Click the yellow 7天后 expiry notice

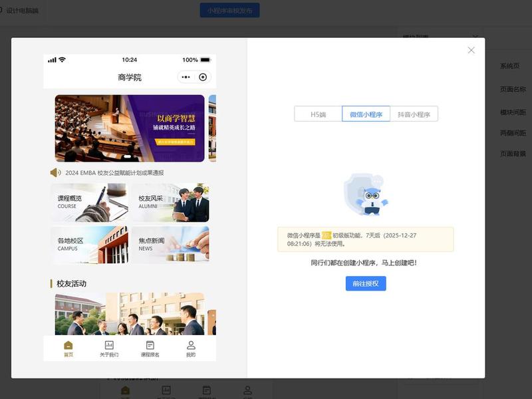pos(365,239)
